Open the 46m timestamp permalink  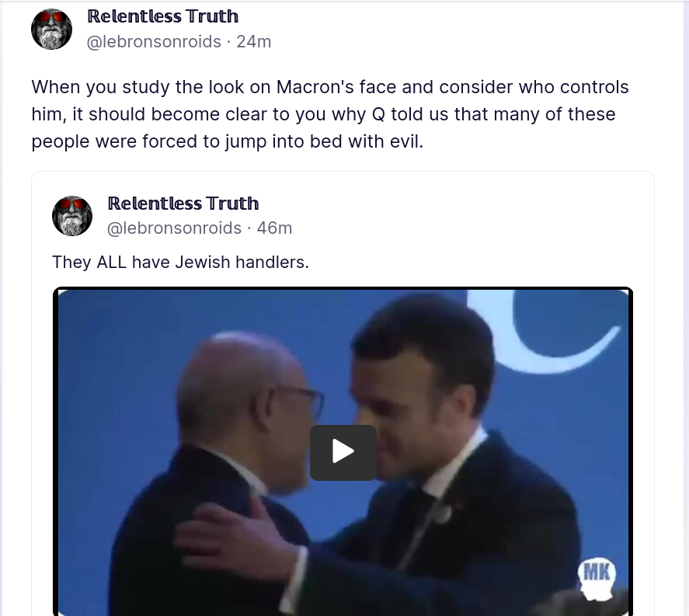[274, 228]
